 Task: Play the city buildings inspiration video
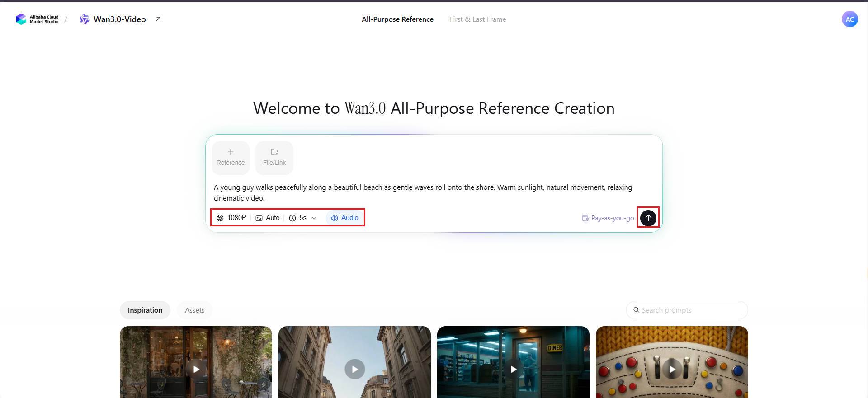[x=354, y=369]
